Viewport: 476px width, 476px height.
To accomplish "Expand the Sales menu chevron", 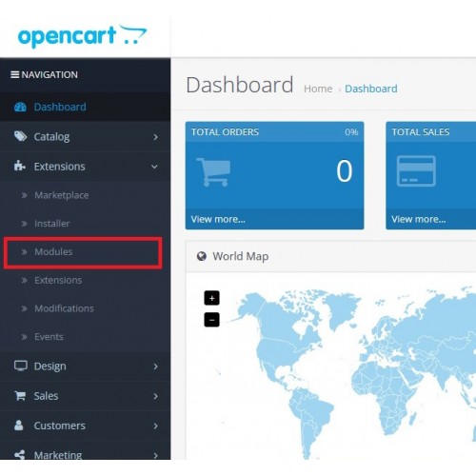I will [x=155, y=396].
